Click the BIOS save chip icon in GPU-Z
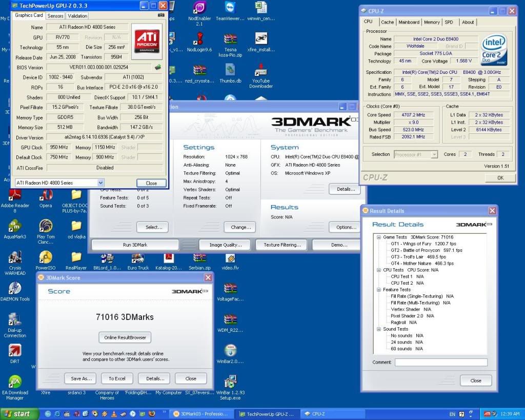This screenshot has width=525, height=420. [x=158, y=67]
